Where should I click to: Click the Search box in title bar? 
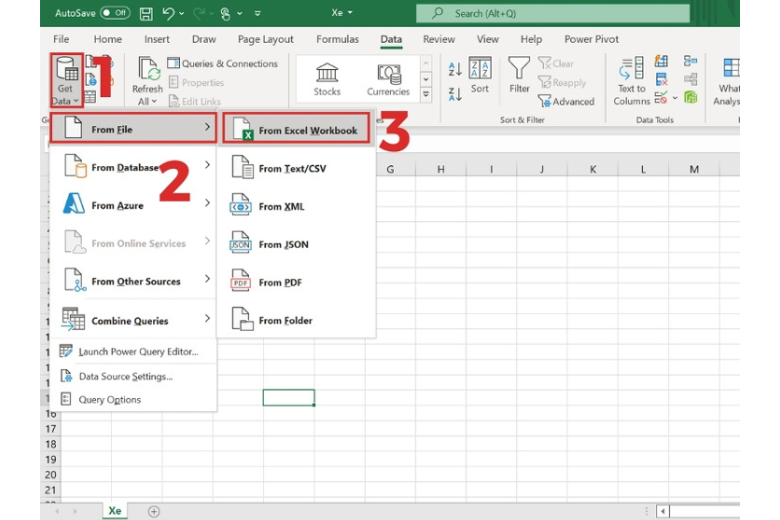click(x=553, y=13)
